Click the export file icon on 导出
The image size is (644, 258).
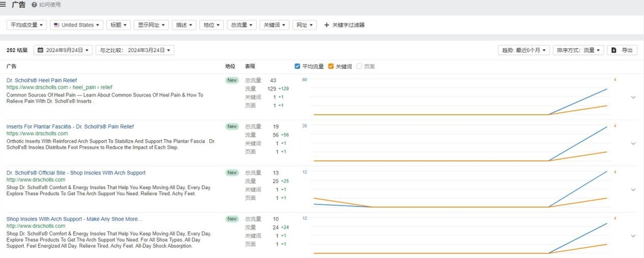(614, 50)
